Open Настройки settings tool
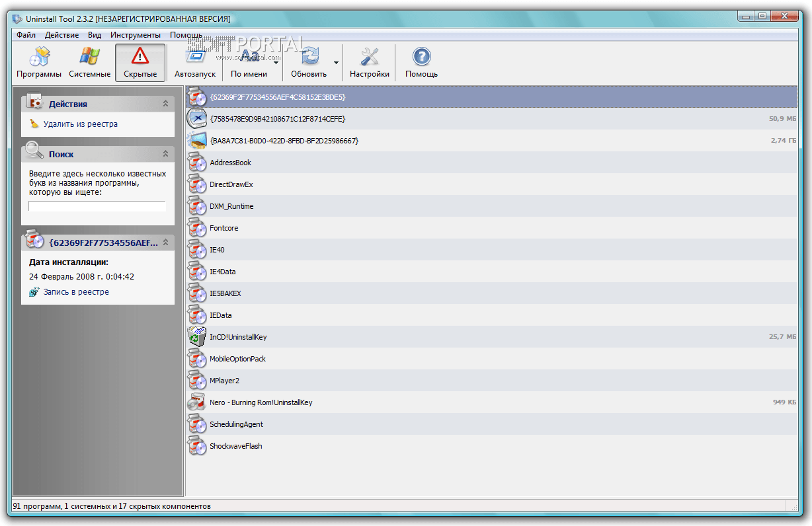Screen dimensions: 812x526 pos(370,63)
